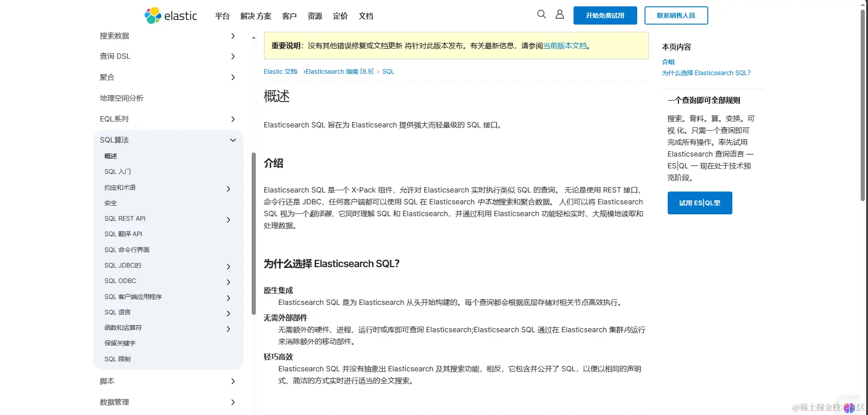Open the 客户 menu
868x415 pixels.
pos(289,16)
